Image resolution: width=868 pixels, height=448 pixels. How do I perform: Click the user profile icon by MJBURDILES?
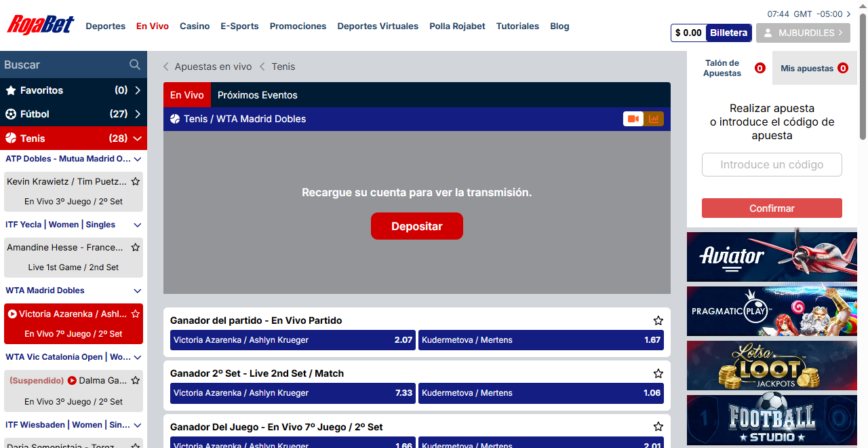tap(768, 33)
